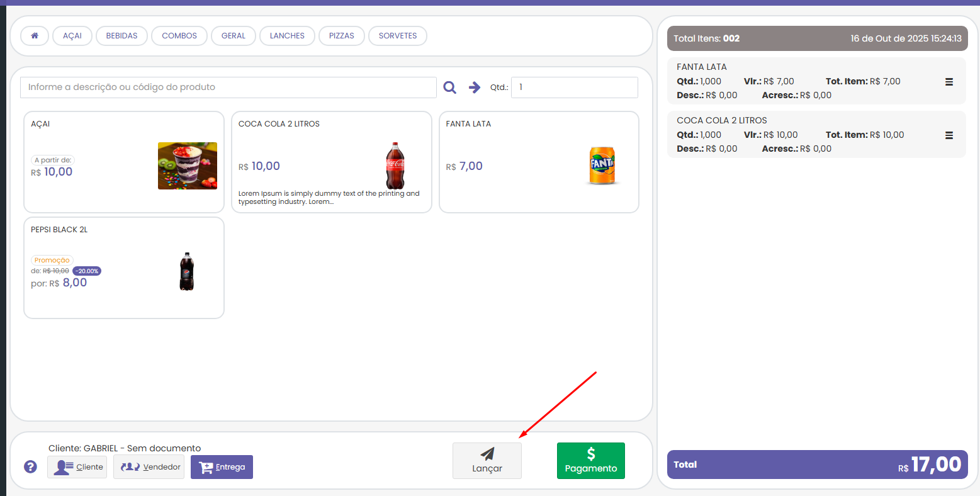Click the product description search field
Viewport: 980px width, 496px height.
pyautogui.click(x=228, y=87)
